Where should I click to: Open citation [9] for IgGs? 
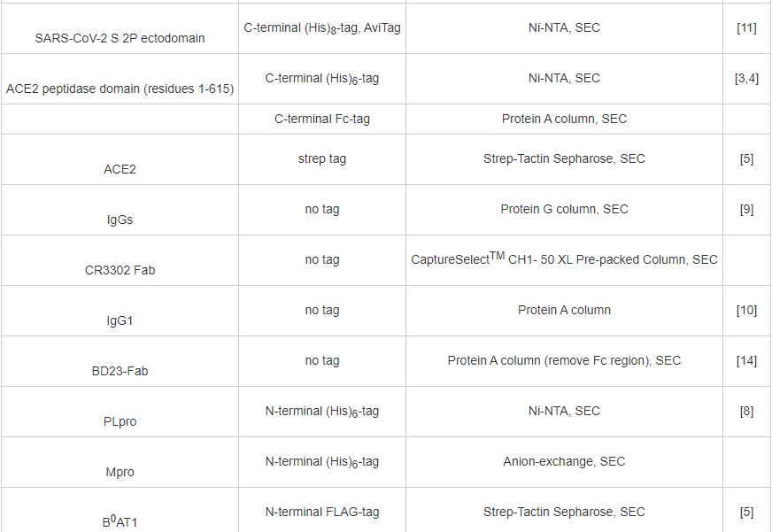point(746,210)
